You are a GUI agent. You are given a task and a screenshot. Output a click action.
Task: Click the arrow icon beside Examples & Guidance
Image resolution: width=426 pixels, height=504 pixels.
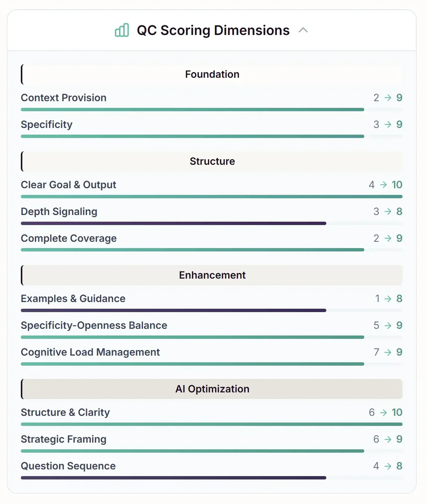point(388,299)
